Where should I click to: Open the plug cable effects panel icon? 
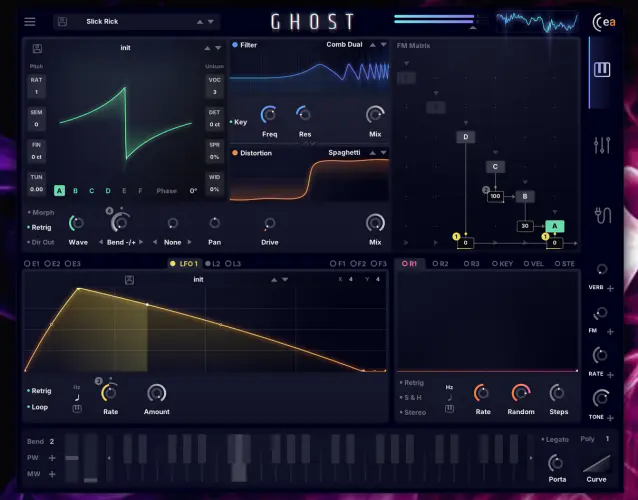pos(602,215)
